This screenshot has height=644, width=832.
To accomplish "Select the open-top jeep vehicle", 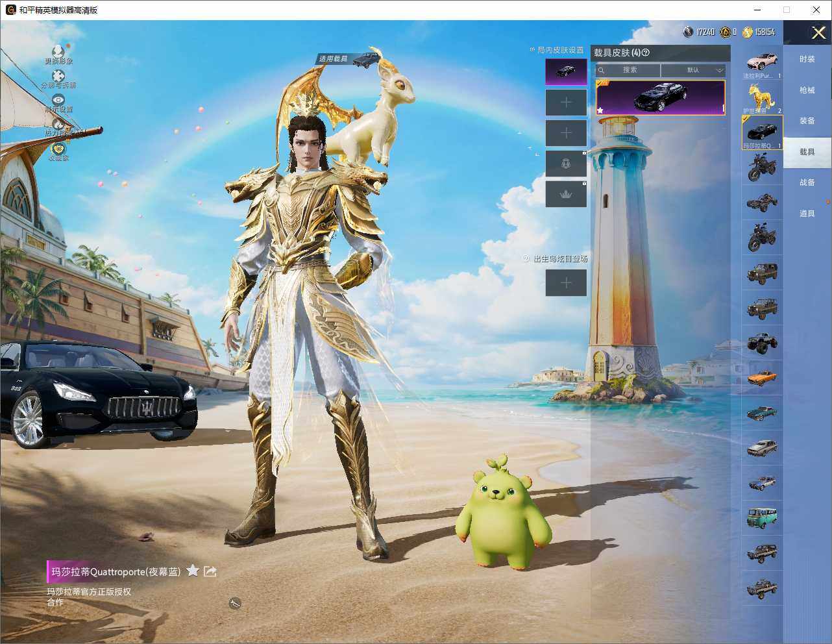I will pos(763,308).
